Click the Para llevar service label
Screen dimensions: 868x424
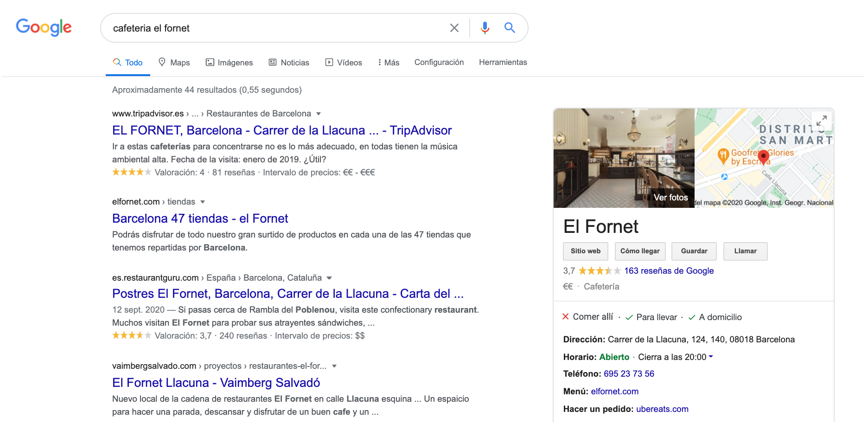coord(657,317)
